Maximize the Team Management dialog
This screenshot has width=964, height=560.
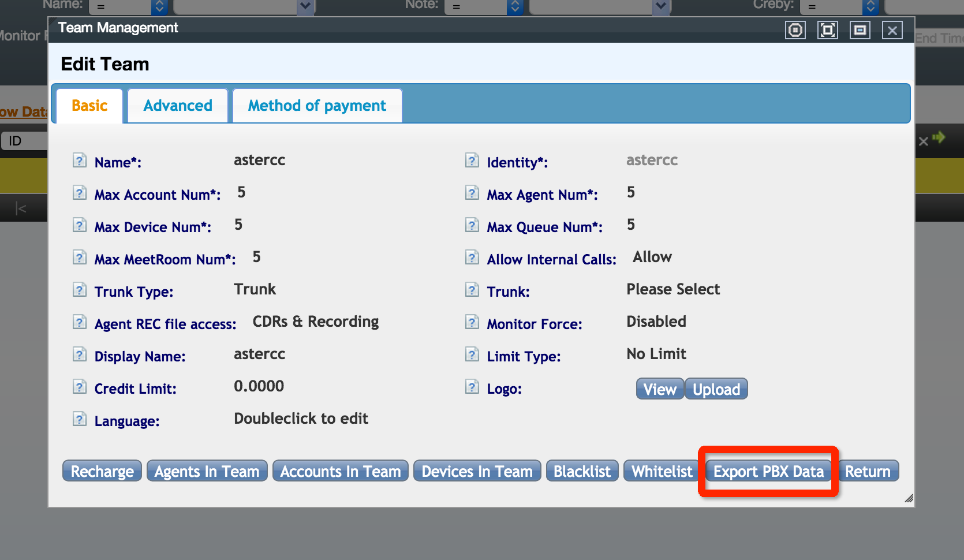point(827,30)
